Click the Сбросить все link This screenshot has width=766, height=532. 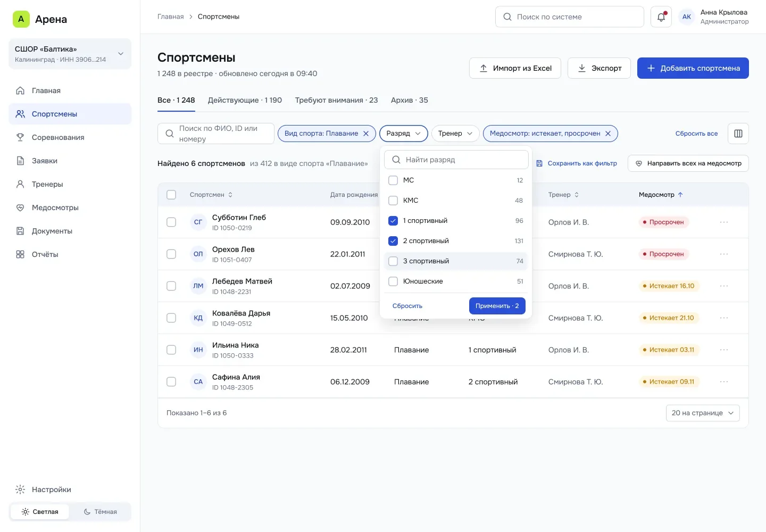(696, 134)
